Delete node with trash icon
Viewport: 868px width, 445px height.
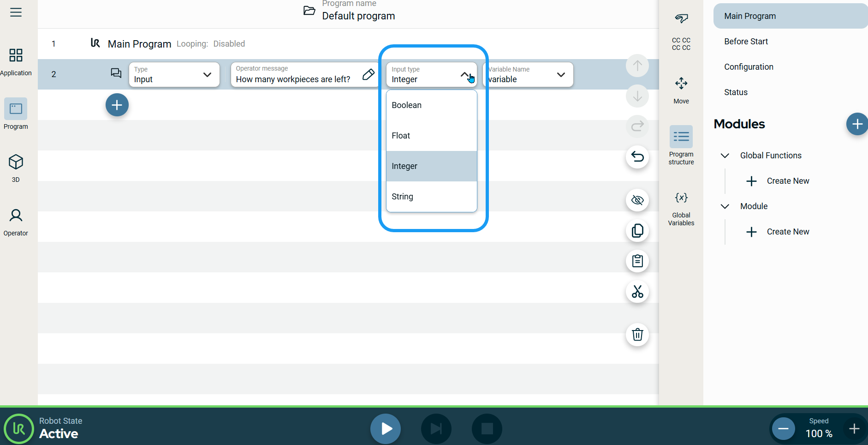[637, 335]
